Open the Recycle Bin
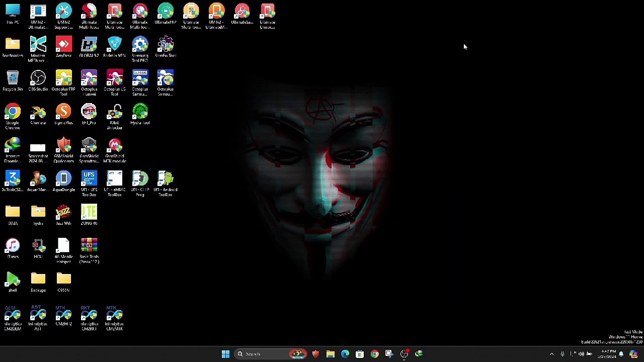Screen dimensions: 644x362 point(13,81)
